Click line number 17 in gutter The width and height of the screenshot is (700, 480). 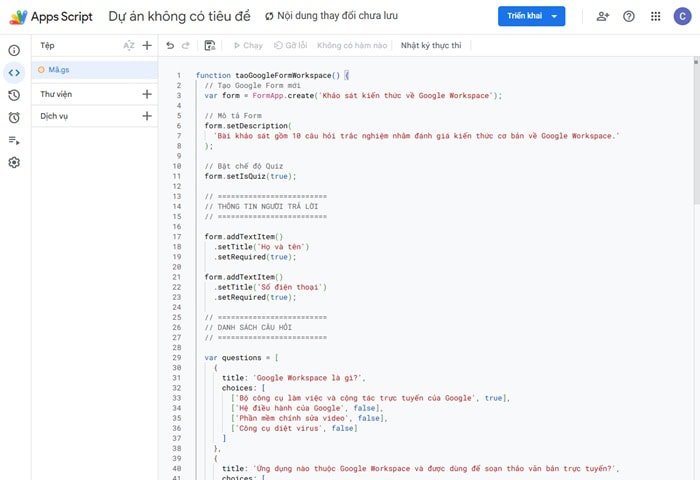[x=177, y=237]
